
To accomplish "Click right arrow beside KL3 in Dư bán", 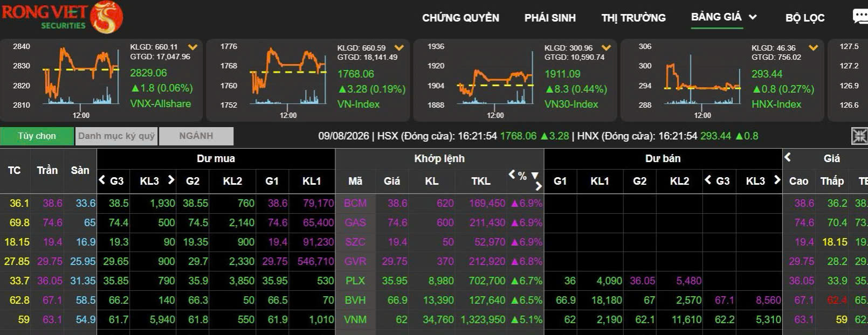I will [x=777, y=180].
